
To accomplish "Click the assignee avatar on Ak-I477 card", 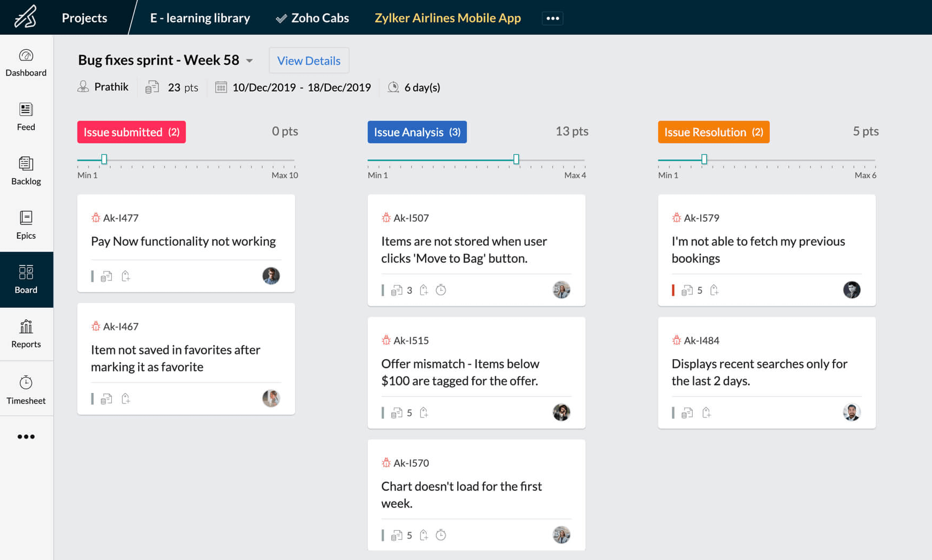I will point(271,276).
